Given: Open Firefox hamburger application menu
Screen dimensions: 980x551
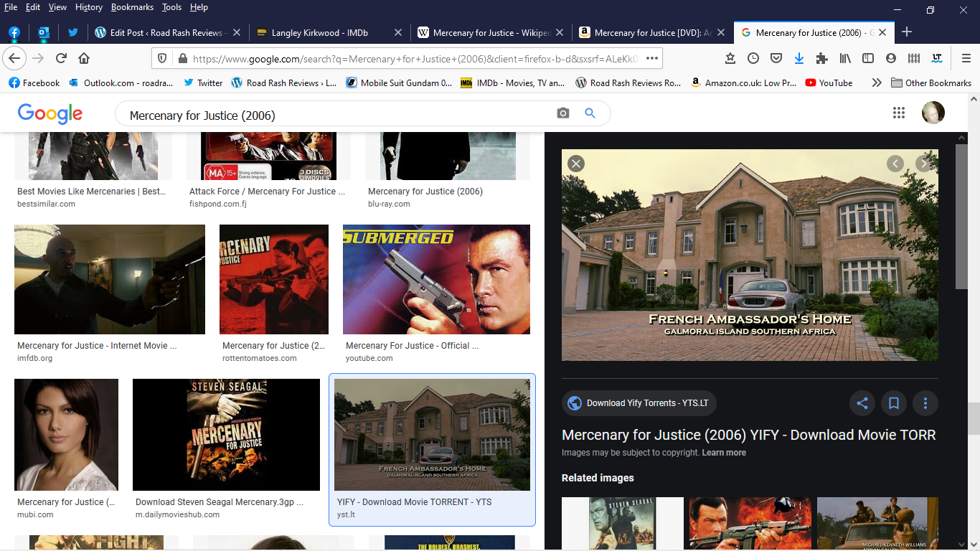Looking at the screenshot, I should (966, 58).
